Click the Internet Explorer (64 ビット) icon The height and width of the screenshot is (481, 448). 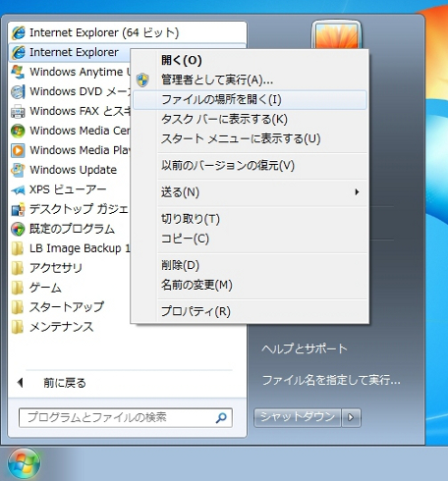18,32
